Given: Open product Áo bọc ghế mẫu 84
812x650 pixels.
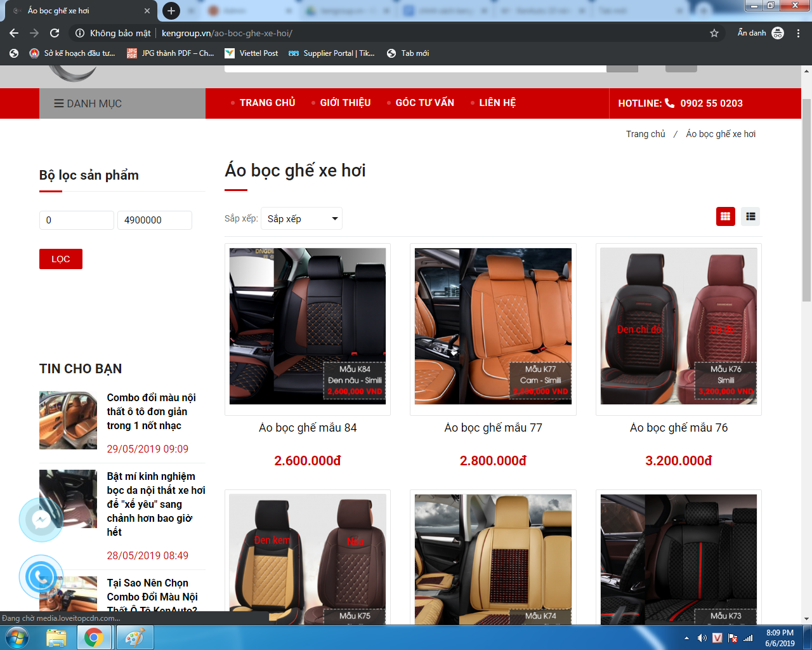Looking at the screenshot, I should [x=308, y=428].
